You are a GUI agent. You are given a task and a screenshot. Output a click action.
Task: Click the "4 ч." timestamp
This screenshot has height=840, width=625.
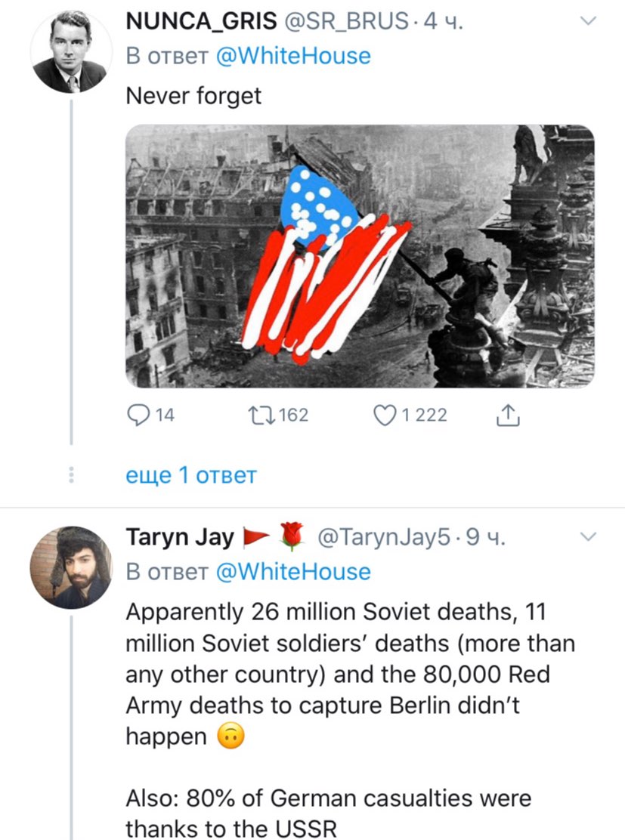point(444,23)
